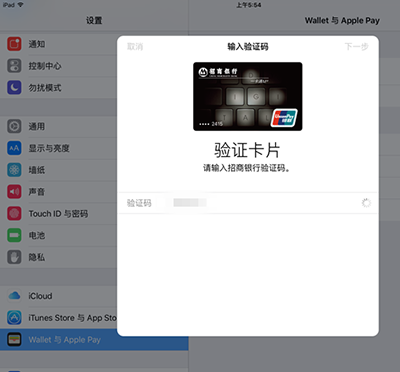Open General (通用) gear icon
The height and width of the screenshot is (372, 400).
tap(14, 126)
